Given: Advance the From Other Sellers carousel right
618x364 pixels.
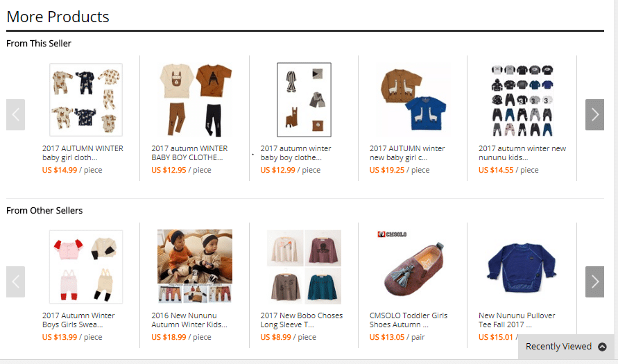Looking at the screenshot, I should 594,281.
